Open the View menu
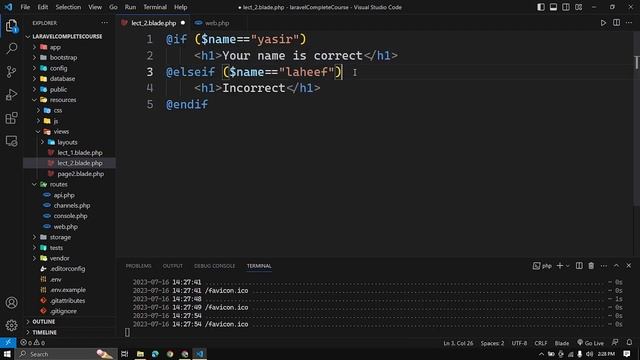The image size is (640, 360). pyautogui.click(x=95, y=7)
